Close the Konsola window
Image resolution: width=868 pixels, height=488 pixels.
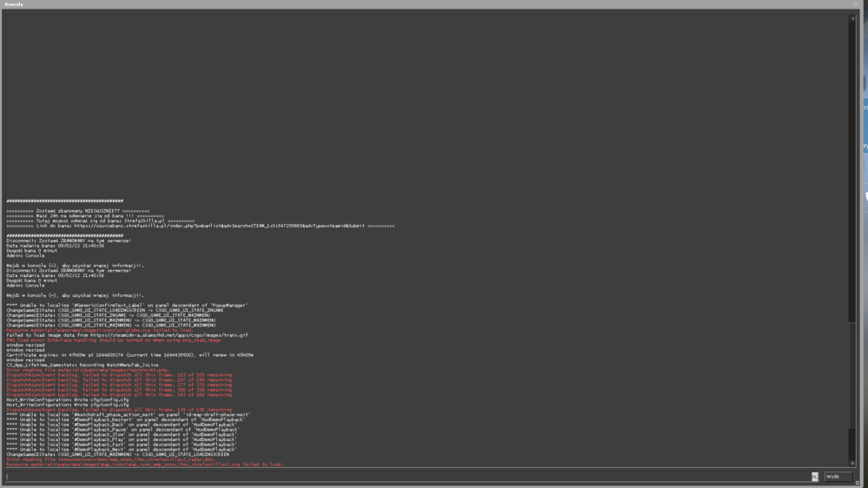[x=855, y=3]
